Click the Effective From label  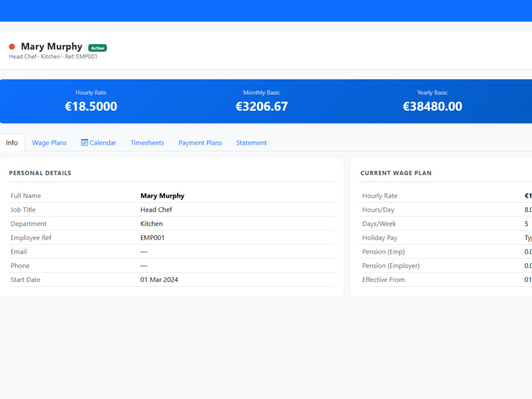(x=384, y=280)
